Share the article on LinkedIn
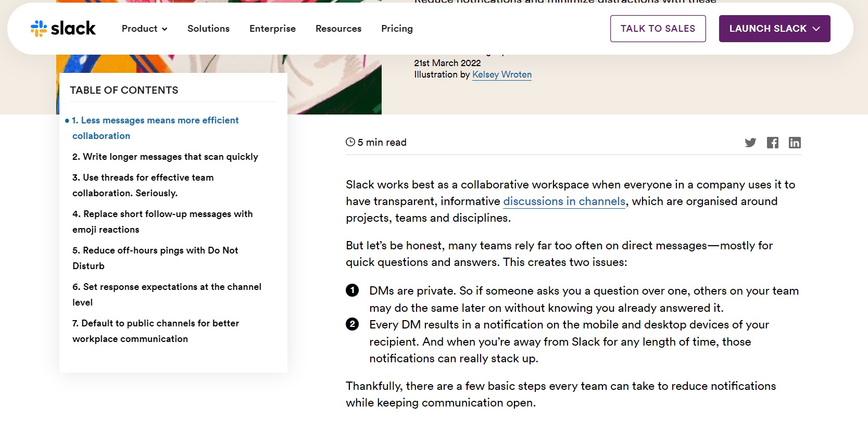The width and height of the screenshot is (868, 431). pyautogui.click(x=795, y=143)
